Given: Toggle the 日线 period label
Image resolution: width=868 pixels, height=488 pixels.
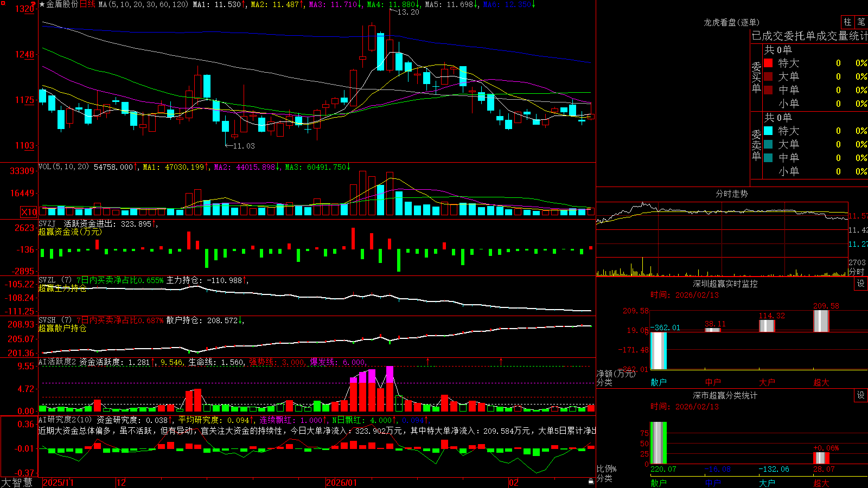Looking at the screenshot, I should (88, 4).
